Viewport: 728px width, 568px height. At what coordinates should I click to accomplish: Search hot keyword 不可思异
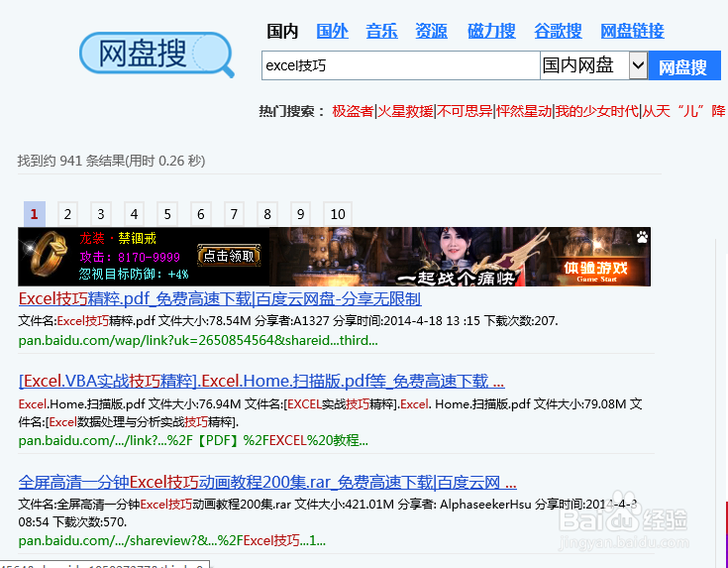[x=465, y=111]
